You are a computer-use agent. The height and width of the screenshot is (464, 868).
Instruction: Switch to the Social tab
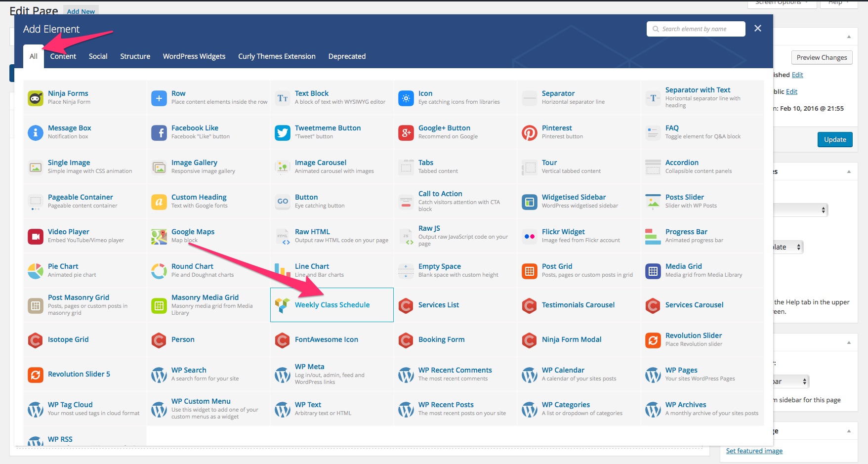[x=98, y=56]
